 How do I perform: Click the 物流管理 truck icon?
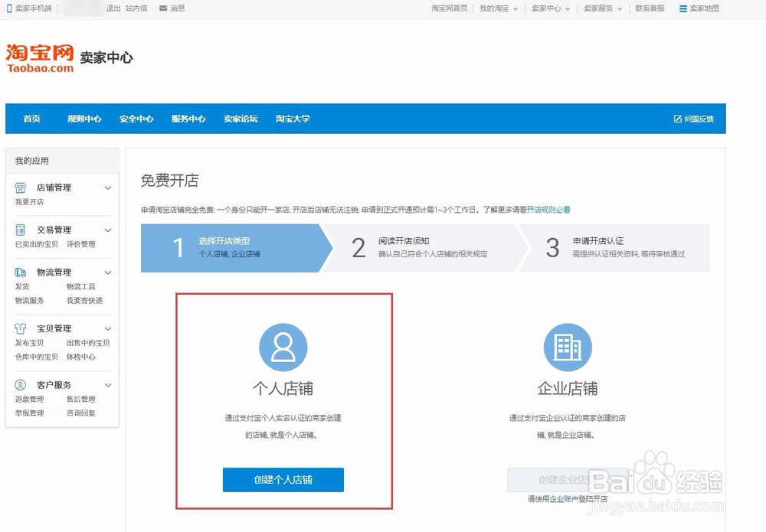pos(20,273)
